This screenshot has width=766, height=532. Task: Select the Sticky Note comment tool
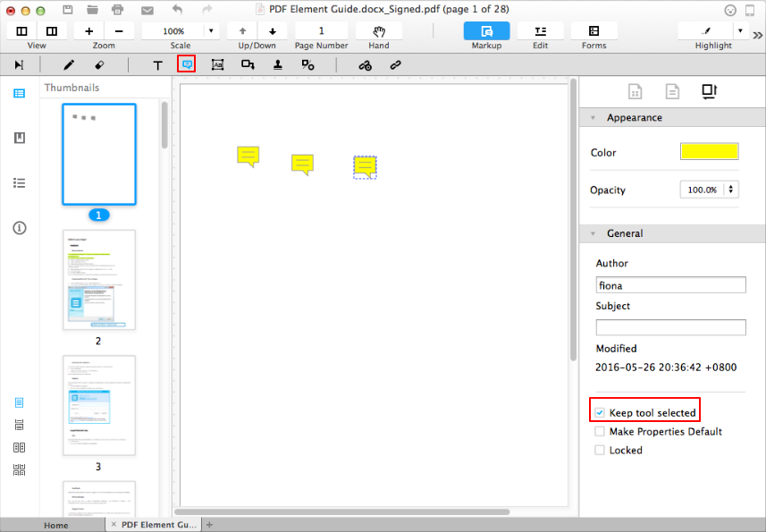[x=185, y=64]
